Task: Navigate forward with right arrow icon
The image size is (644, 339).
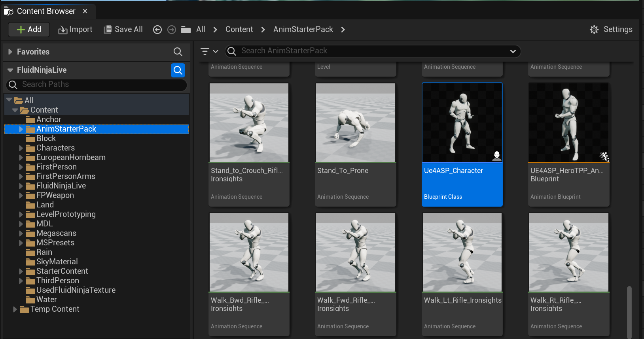Action: pyautogui.click(x=172, y=30)
